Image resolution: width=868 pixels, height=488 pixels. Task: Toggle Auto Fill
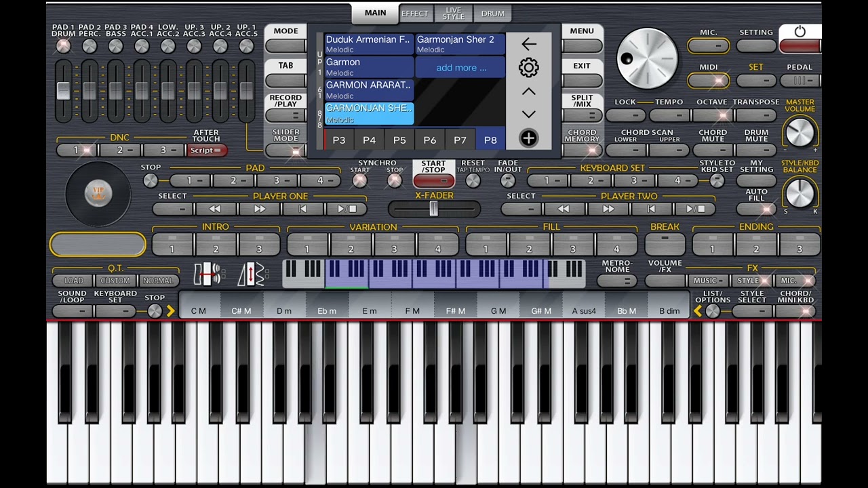coord(756,209)
